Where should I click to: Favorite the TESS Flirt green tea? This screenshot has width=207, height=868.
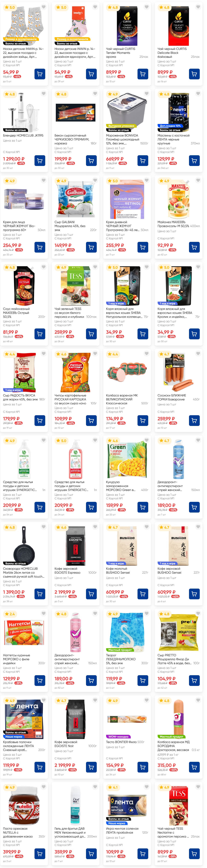pyautogui.click(x=95, y=267)
